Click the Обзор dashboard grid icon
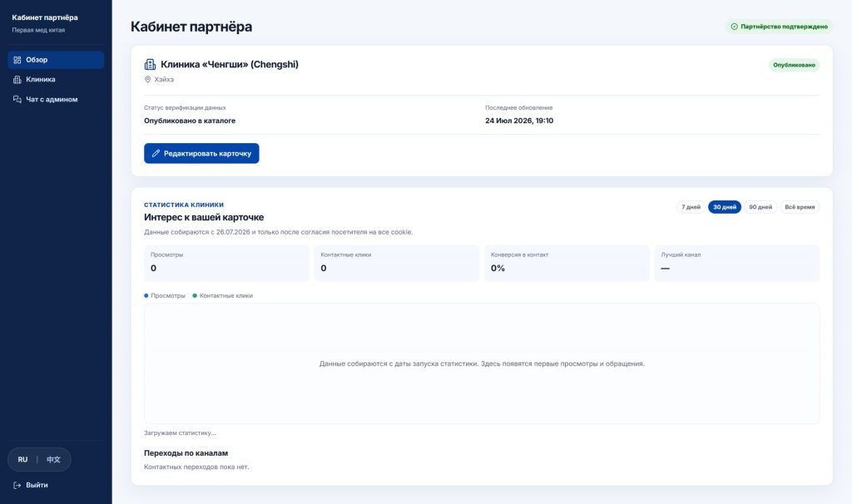 click(x=17, y=60)
